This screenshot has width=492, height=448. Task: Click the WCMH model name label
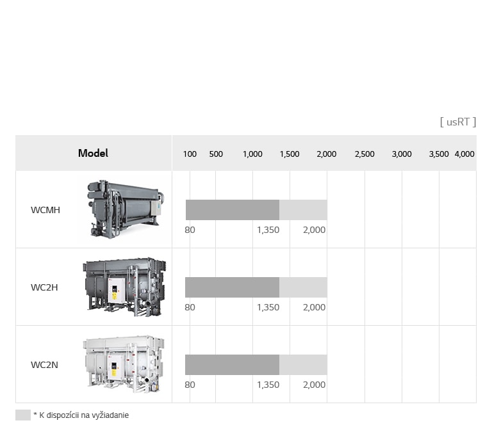45,210
